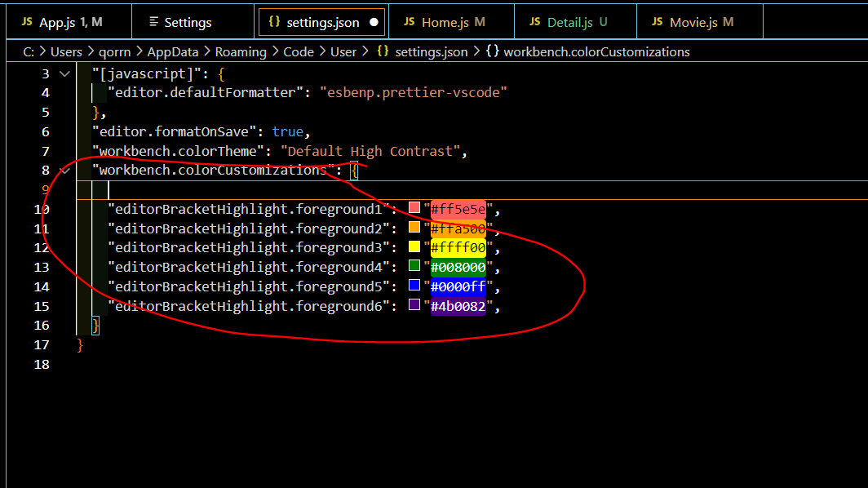Click the blue swatch for editorBracketHighlight.foreground5
The height and width of the screenshot is (488, 868).
(x=414, y=286)
